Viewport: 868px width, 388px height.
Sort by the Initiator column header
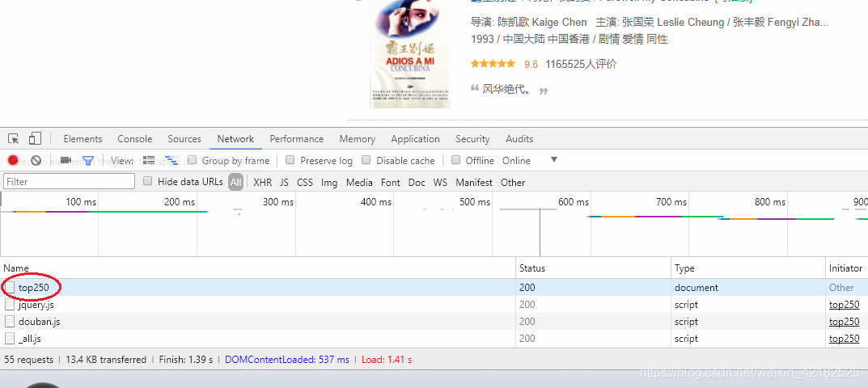847,268
